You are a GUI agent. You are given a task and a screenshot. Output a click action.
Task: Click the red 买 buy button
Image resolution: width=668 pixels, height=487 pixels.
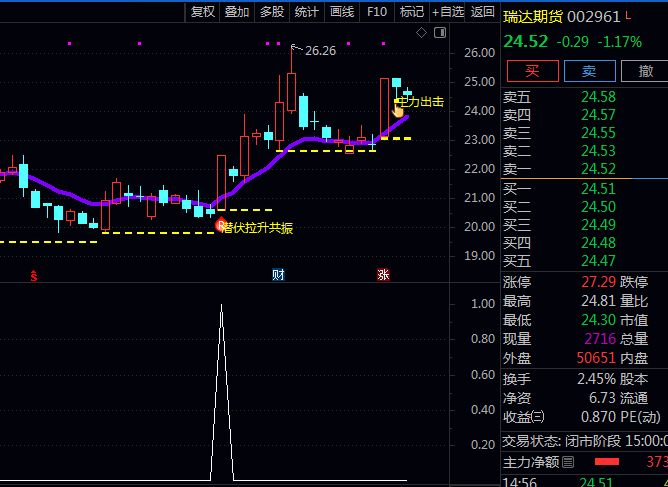coord(533,71)
